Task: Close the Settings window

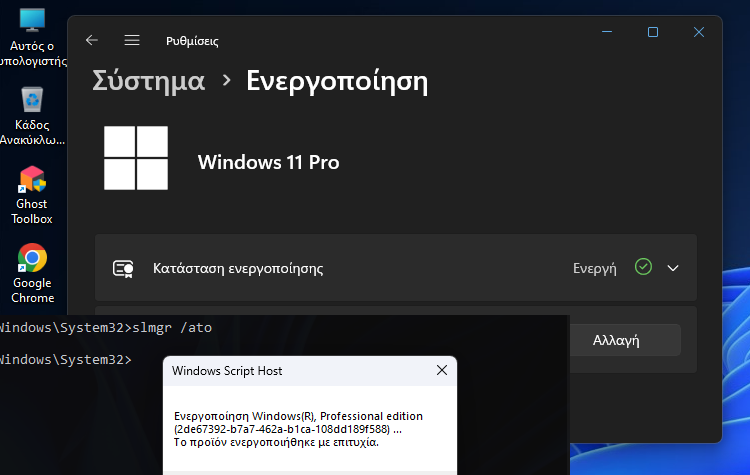Action: tap(699, 32)
